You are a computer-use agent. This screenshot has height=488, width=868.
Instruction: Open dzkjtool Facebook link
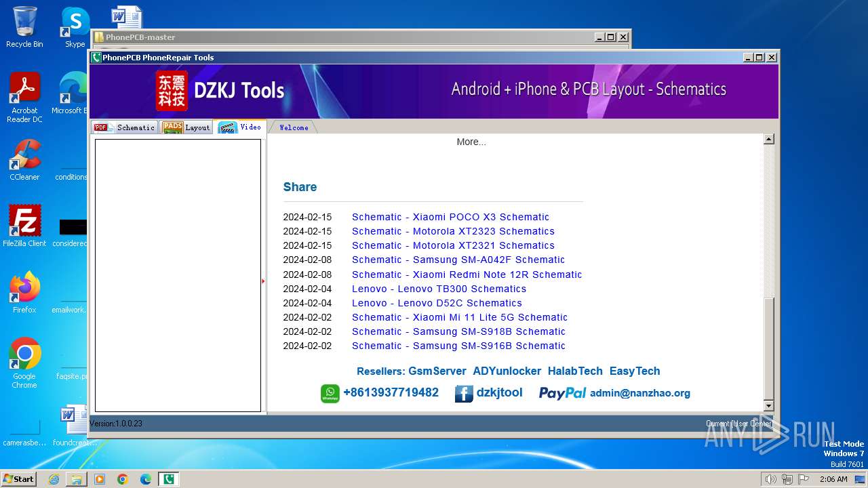click(x=500, y=392)
